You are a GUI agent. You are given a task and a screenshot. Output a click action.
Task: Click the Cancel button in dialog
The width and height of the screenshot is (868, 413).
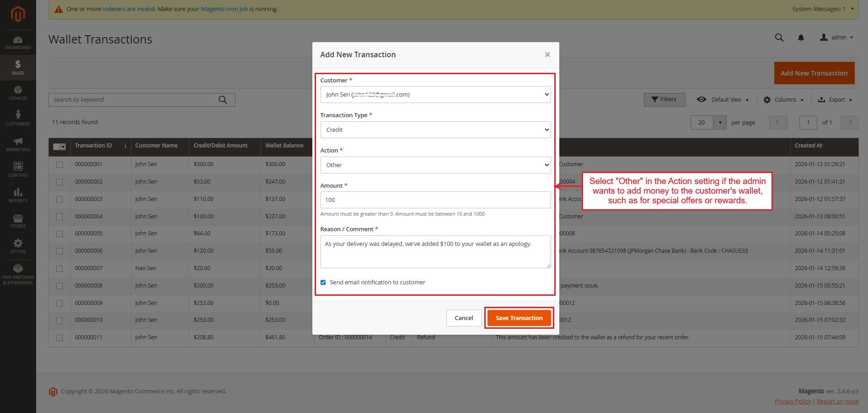tap(464, 318)
